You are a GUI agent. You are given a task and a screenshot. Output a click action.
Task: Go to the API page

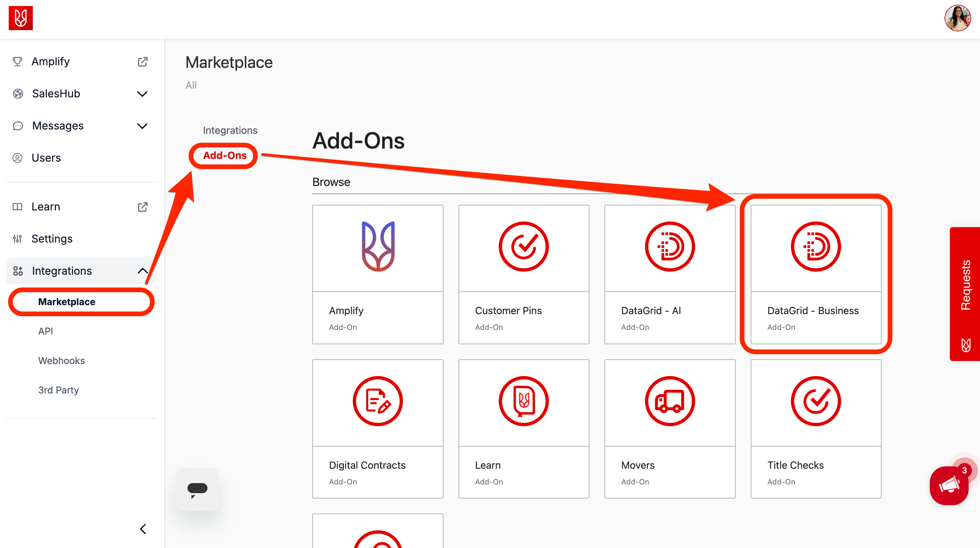tap(45, 331)
